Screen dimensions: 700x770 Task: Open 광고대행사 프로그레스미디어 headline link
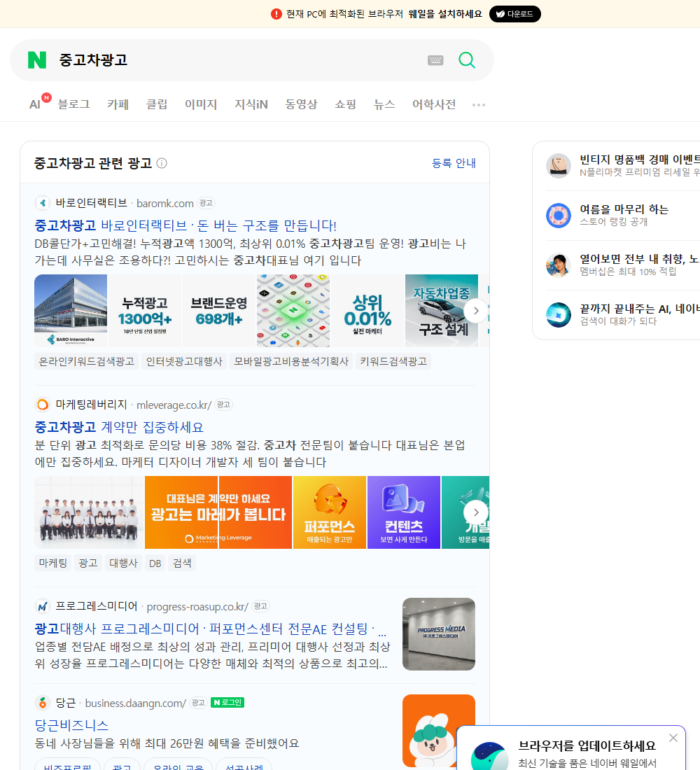coord(210,629)
